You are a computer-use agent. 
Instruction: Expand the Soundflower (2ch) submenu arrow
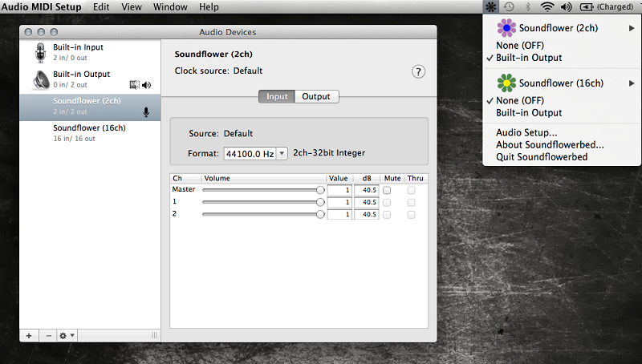click(x=632, y=28)
